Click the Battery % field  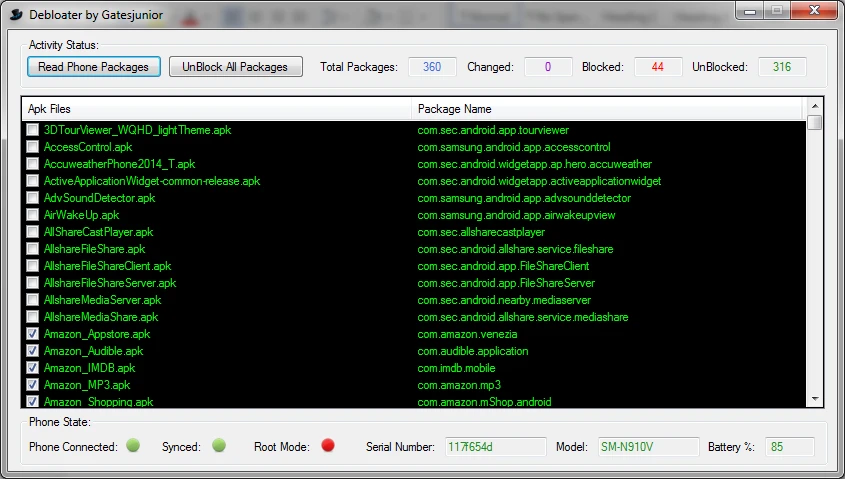pyautogui.click(x=790, y=446)
